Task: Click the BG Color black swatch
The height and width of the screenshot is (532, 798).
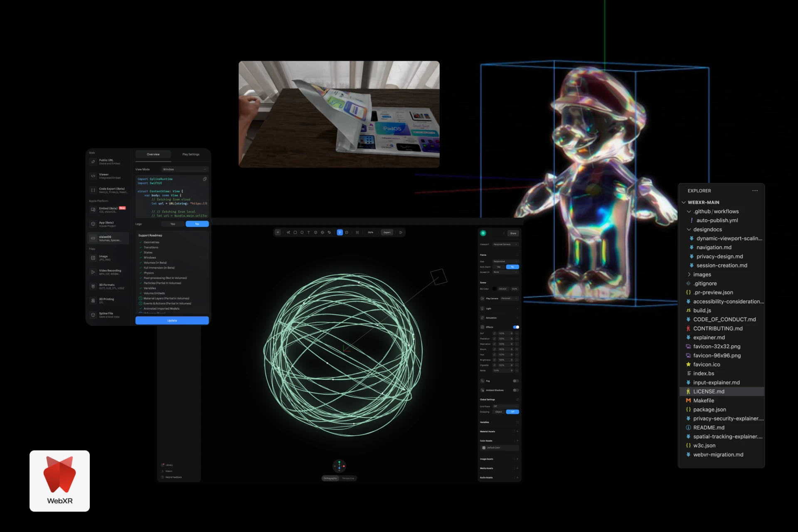Action: (495, 289)
